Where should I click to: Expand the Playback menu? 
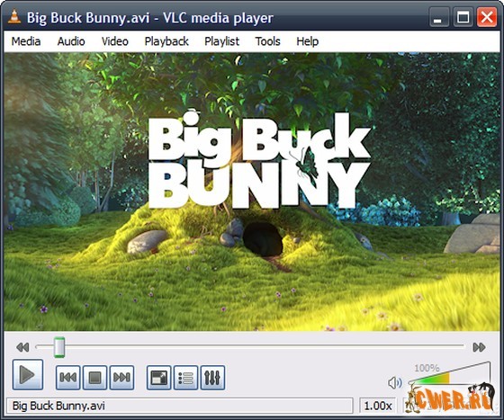166,41
